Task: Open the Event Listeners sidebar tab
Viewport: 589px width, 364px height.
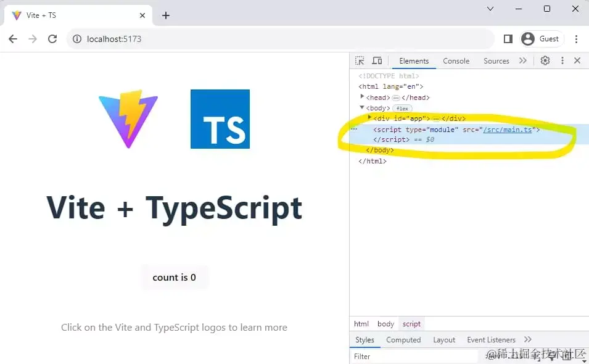Action: 492,340
